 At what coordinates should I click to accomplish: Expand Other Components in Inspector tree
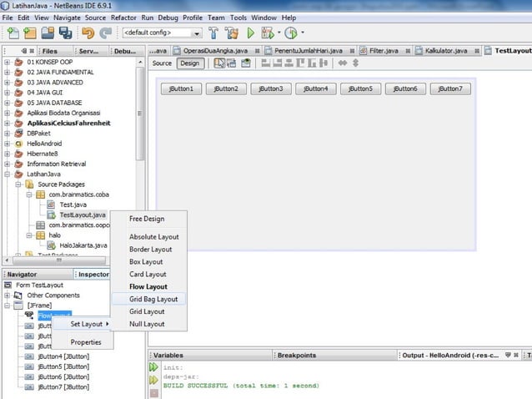point(8,295)
